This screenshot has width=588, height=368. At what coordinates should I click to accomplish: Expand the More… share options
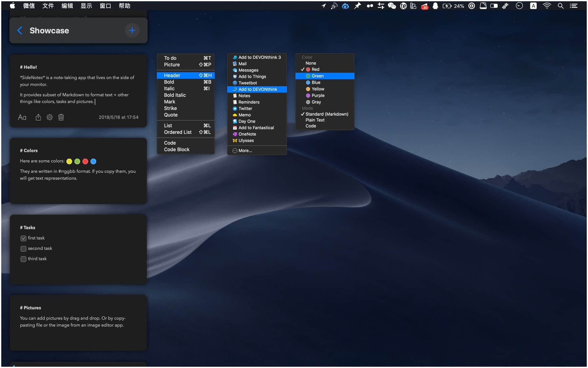pyautogui.click(x=245, y=151)
